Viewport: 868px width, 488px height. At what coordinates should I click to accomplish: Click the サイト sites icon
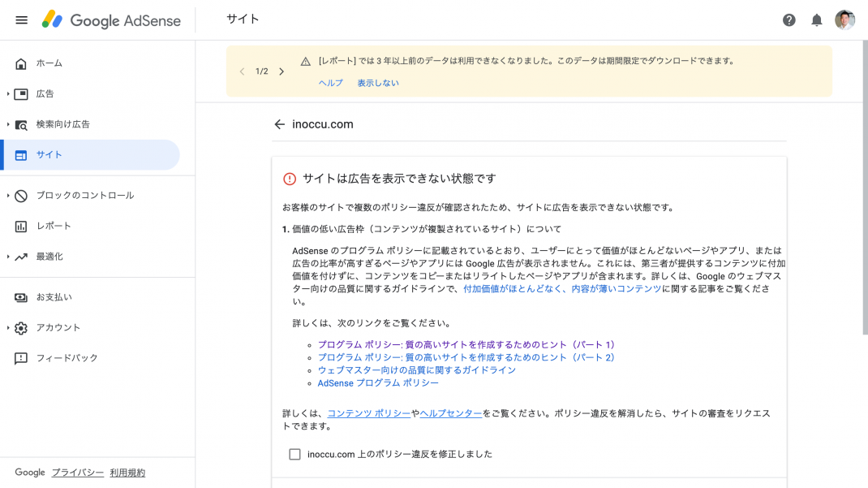click(x=21, y=155)
